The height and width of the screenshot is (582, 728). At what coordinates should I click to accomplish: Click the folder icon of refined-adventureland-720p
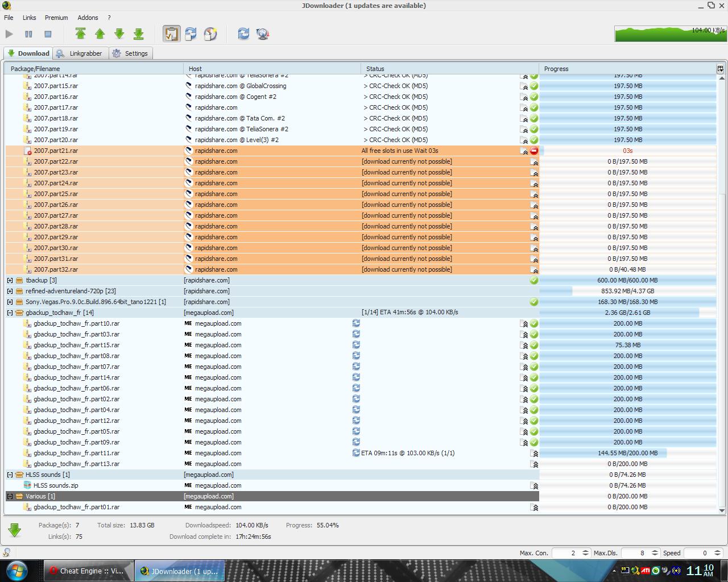coord(19,291)
